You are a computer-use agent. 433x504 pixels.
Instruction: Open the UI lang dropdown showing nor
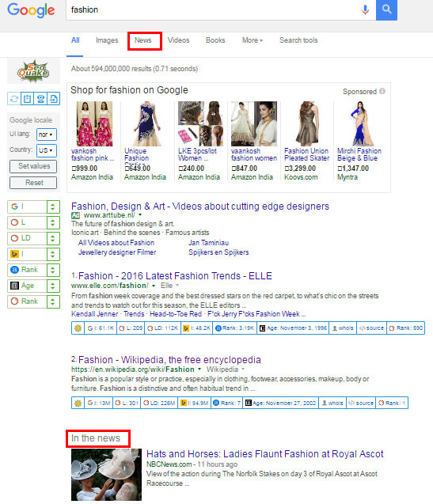(47, 135)
